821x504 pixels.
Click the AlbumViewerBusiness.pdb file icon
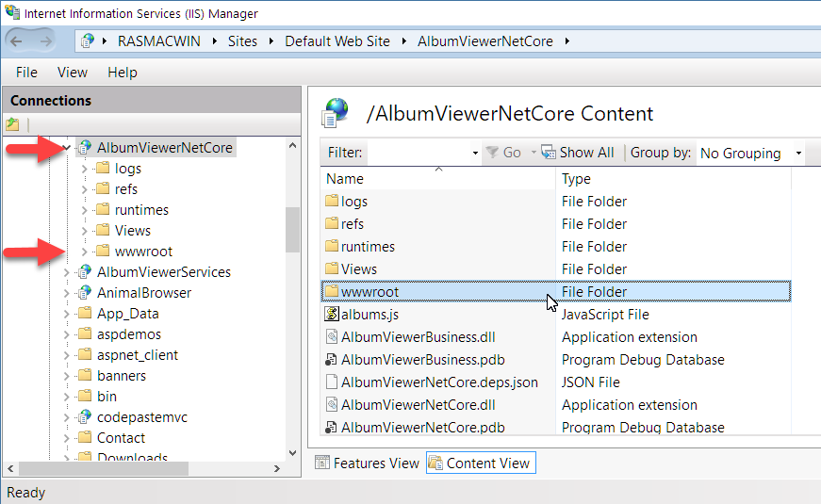click(331, 360)
